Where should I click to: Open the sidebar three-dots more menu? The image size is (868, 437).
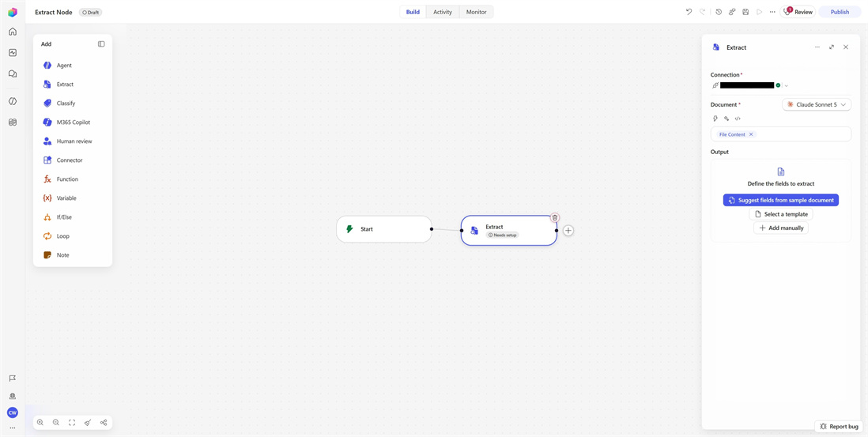tap(12, 428)
